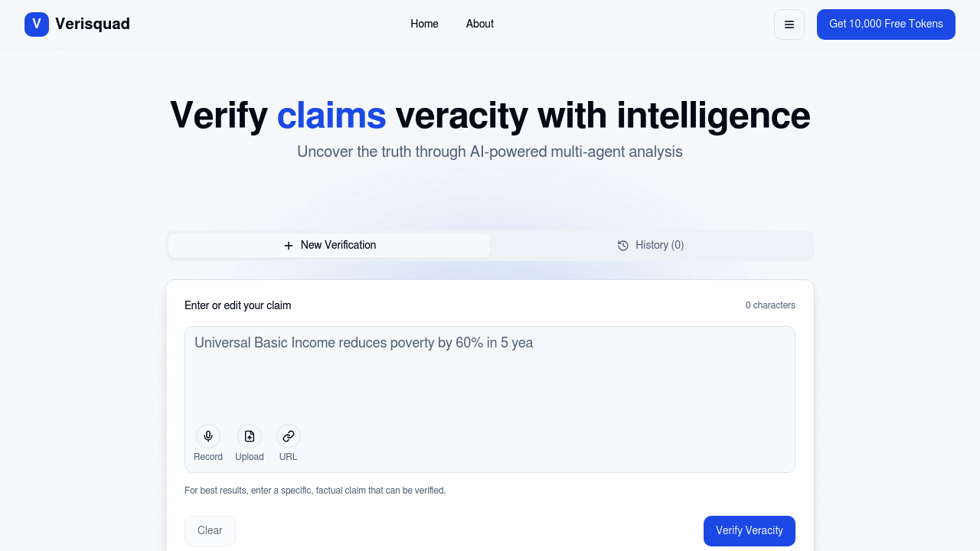Click the history clock icon
The width and height of the screenshot is (980, 551).
622,246
